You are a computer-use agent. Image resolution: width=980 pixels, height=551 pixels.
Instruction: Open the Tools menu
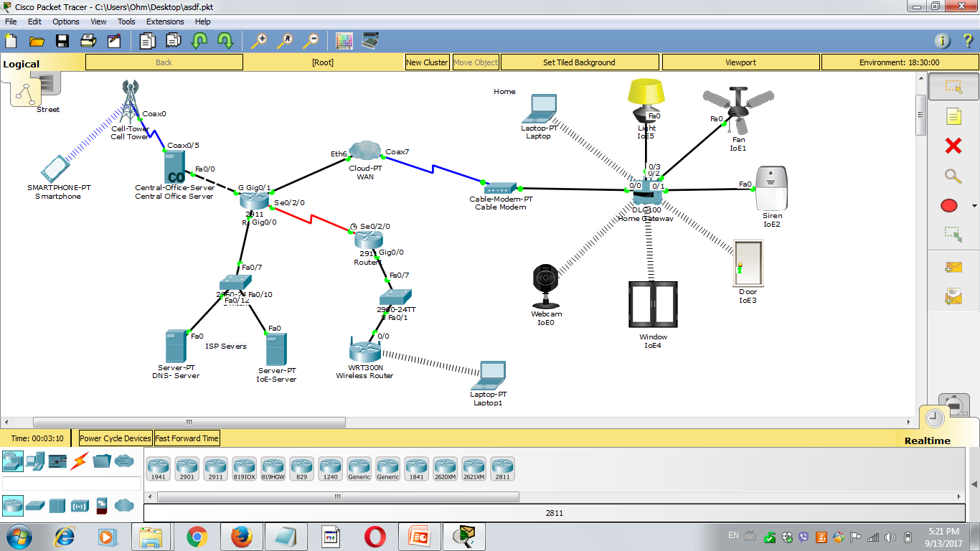(126, 22)
